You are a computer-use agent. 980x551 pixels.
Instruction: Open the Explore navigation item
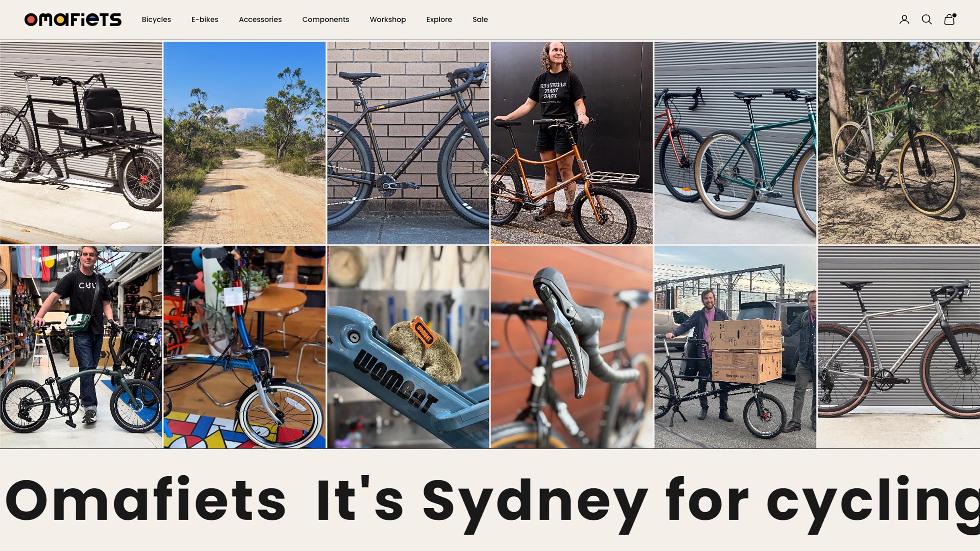tap(439, 20)
